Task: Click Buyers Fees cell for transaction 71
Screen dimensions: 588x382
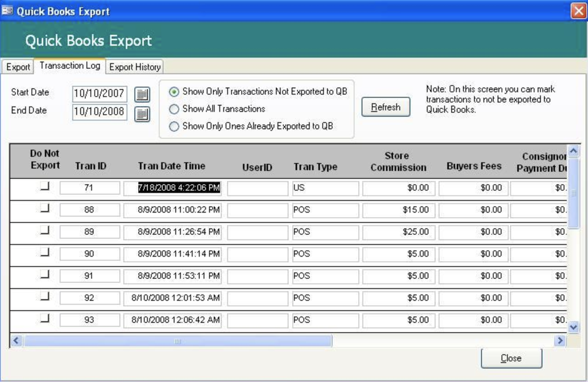Action: 473,188
